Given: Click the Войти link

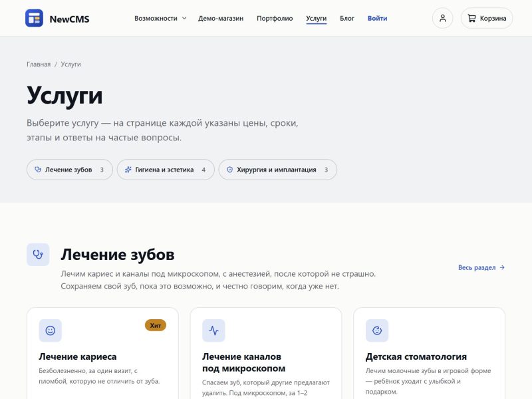Looking at the screenshot, I should (x=377, y=19).
